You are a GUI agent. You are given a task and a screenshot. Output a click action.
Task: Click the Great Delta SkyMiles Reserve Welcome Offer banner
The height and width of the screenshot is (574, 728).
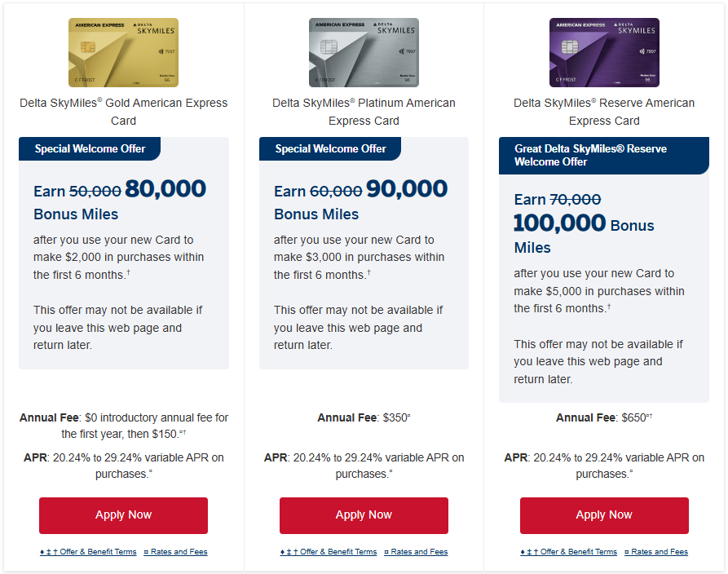point(604,154)
